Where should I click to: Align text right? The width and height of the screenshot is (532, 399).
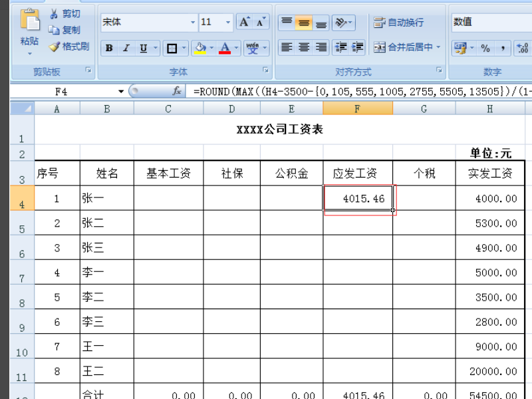(321, 47)
